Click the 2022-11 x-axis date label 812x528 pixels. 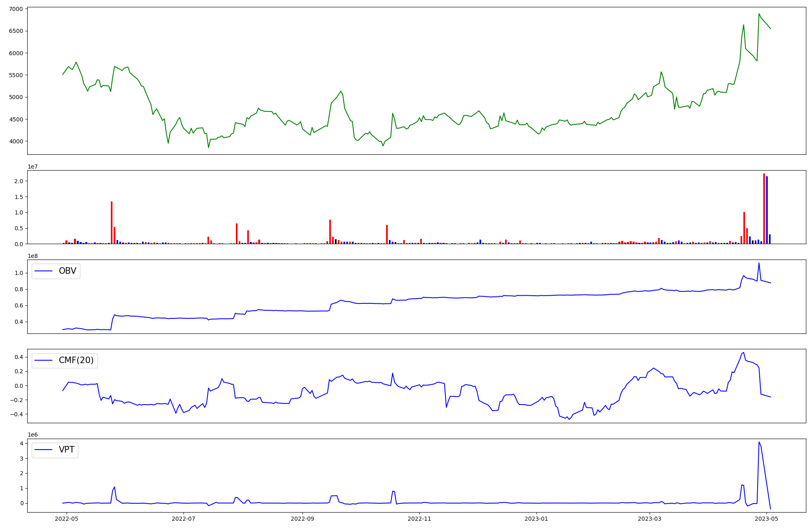(x=419, y=519)
